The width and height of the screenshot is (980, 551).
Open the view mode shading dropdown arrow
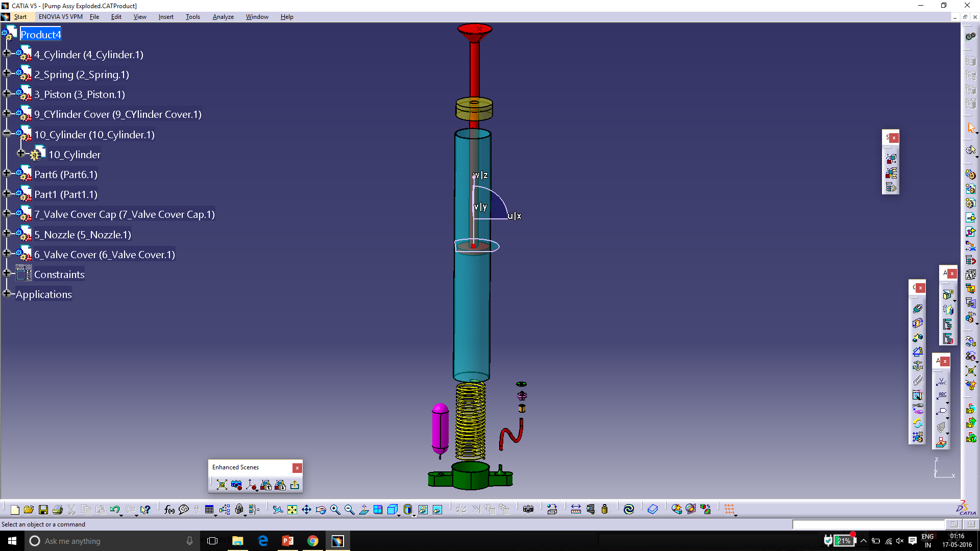414,515
